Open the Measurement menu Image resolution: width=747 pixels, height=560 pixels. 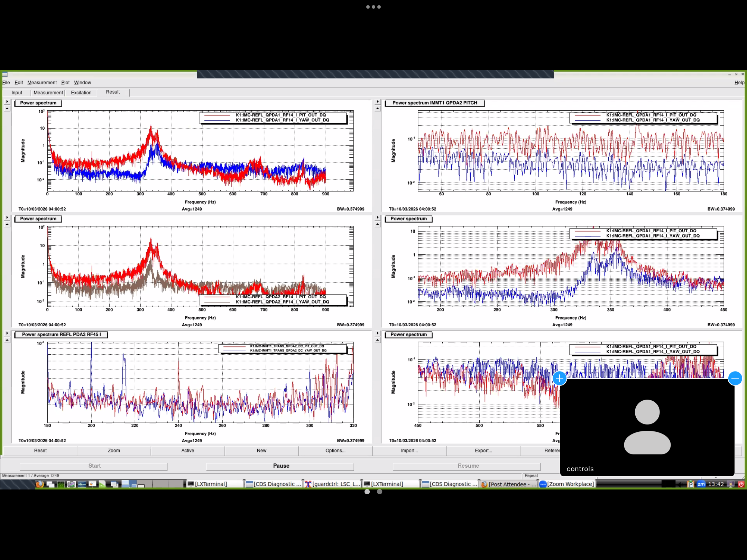[x=42, y=83]
